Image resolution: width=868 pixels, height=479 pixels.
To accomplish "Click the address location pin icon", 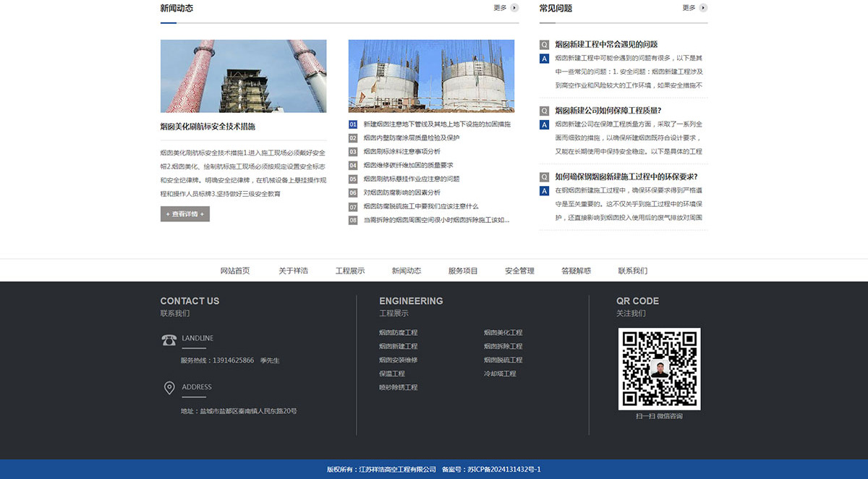I will coord(169,388).
